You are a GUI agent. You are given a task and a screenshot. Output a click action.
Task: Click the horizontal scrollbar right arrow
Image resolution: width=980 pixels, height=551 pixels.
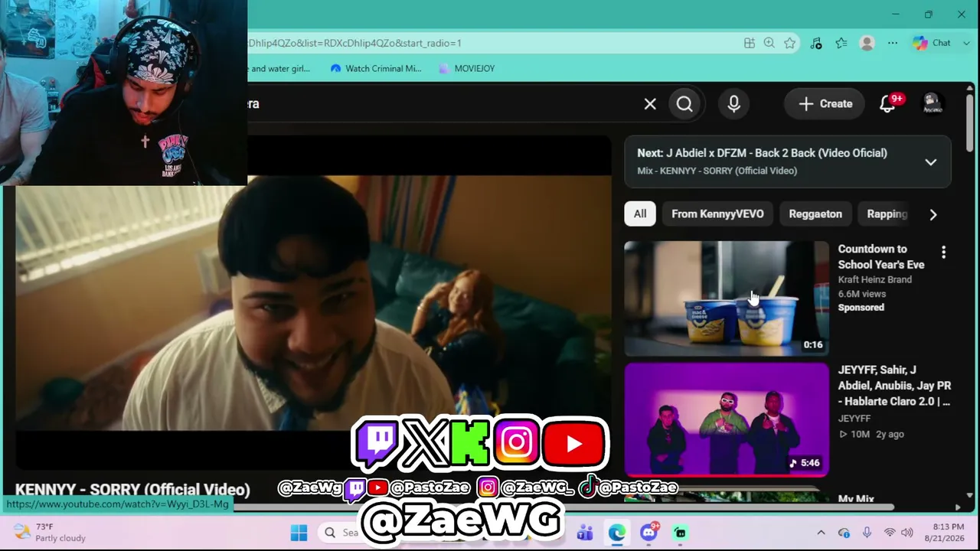coord(958,507)
